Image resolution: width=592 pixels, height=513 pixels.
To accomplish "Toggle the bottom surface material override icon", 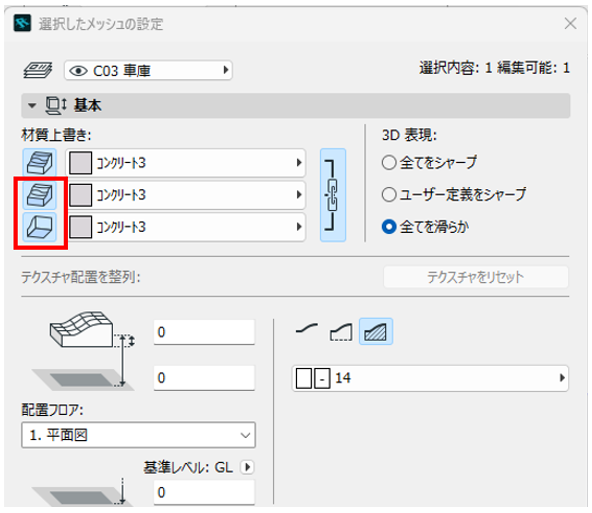I will 40,227.
